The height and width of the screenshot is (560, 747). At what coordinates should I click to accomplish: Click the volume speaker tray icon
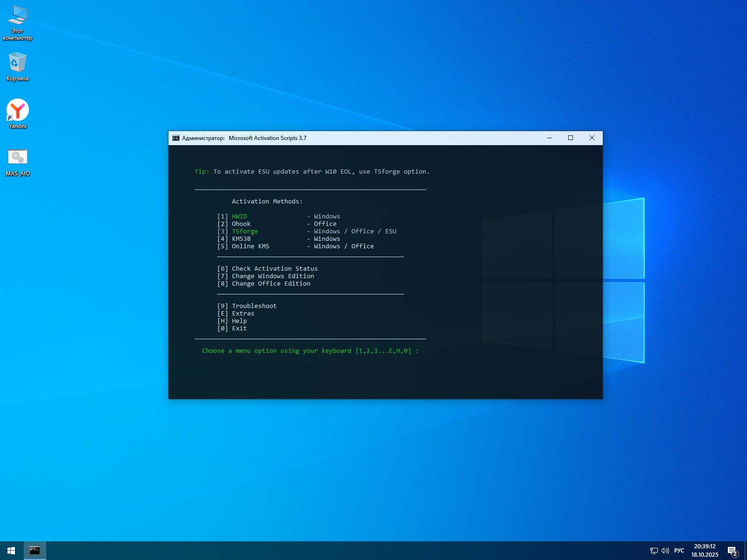(665, 551)
